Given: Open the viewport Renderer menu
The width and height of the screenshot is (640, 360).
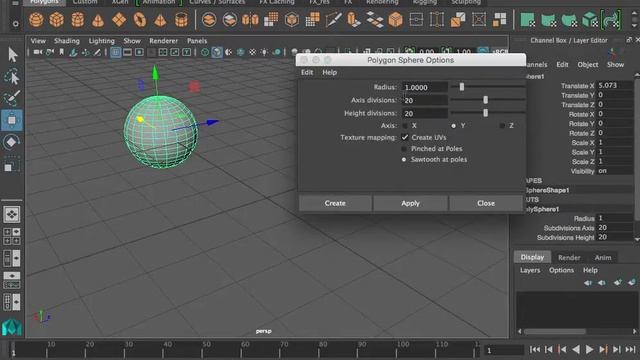Looking at the screenshot, I should 163,41.
